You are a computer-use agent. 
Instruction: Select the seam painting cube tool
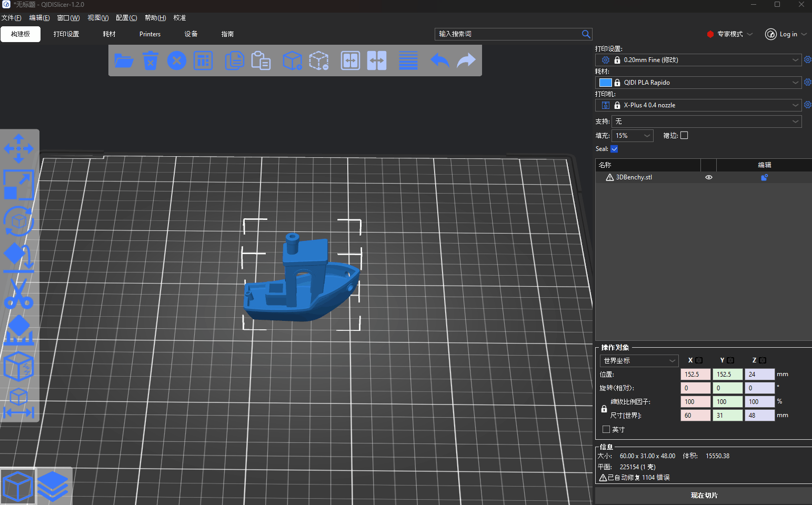tap(19, 366)
